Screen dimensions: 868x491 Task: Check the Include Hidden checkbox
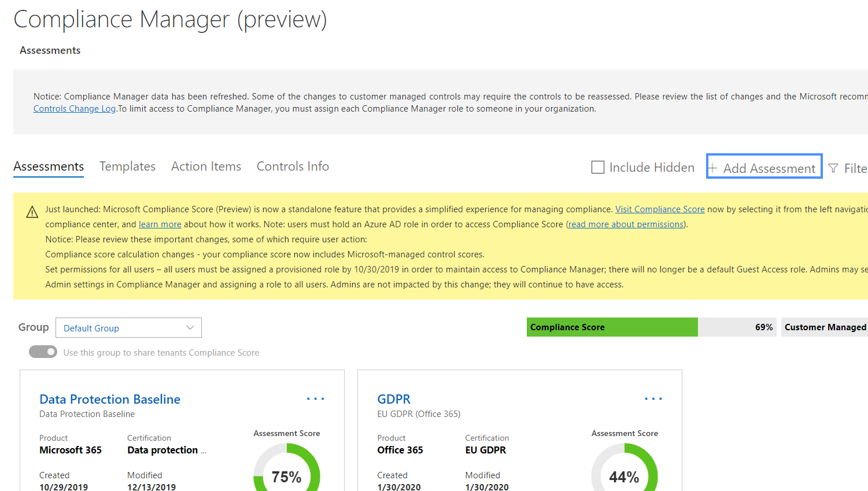(x=598, y=167)
